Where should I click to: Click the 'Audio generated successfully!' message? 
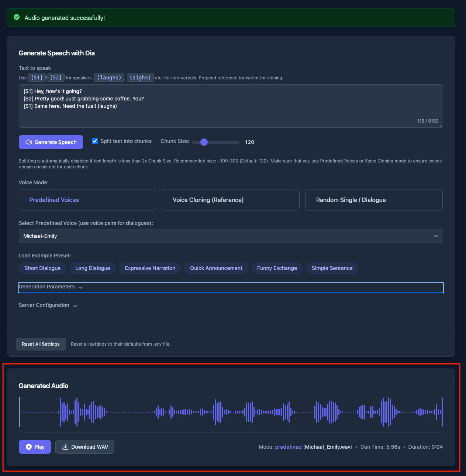coord(65,18)
